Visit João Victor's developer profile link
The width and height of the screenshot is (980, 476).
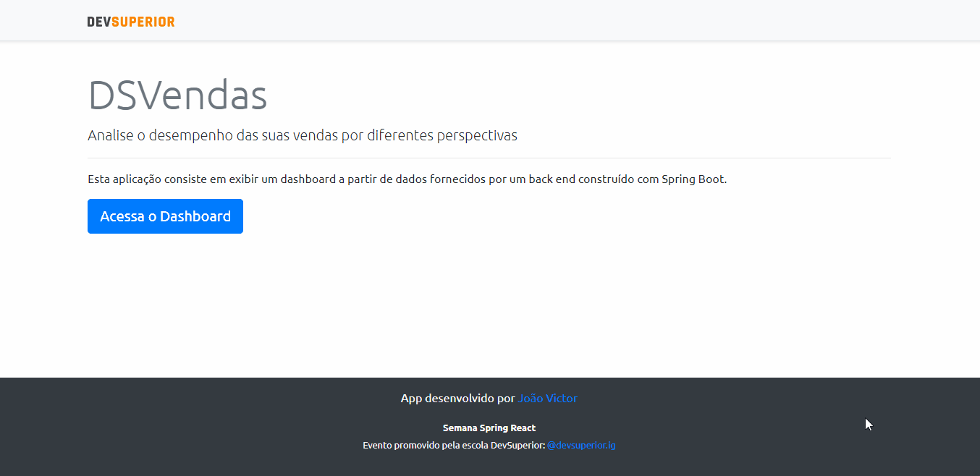click(547, 398)
